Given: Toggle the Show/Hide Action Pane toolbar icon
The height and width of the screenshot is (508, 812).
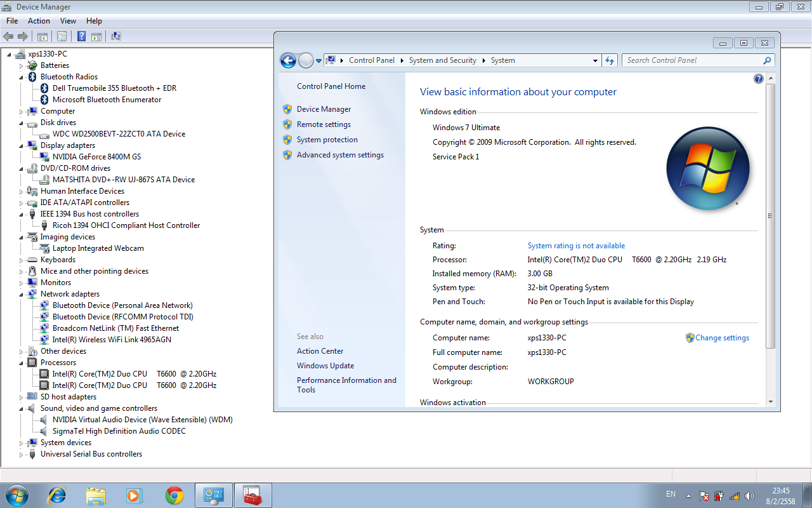Looking at the screenshot, I should (96, 36).
